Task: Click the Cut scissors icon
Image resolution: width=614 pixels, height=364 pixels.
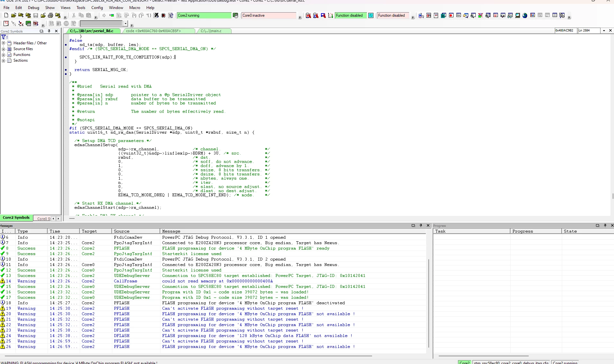Action: (x=74, y=15)
